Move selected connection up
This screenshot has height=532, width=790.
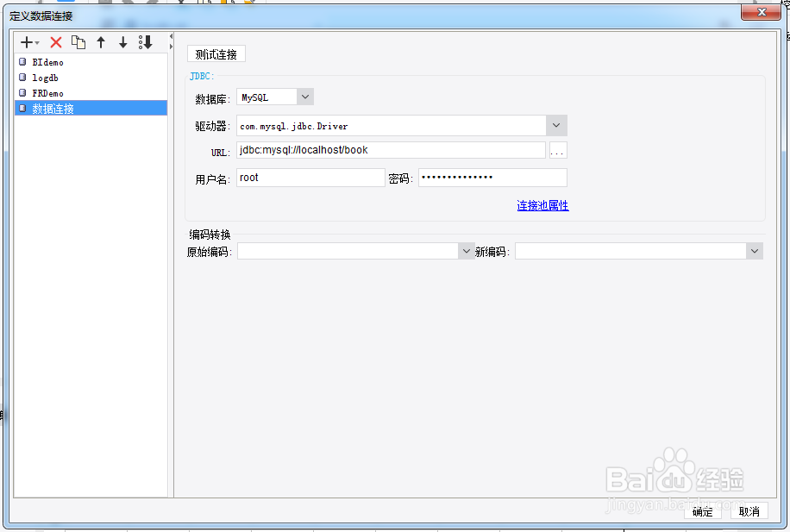click(101, 43)
